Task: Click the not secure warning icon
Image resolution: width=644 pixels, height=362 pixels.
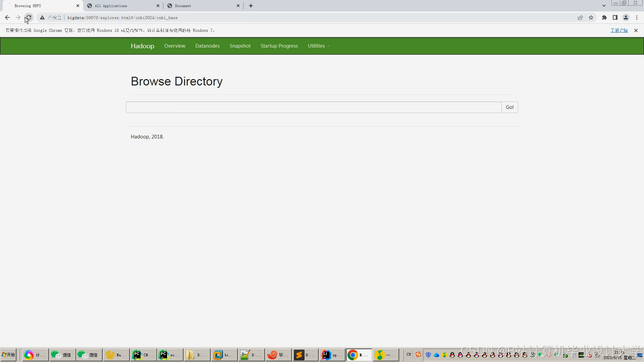Action: pos(42,17)
